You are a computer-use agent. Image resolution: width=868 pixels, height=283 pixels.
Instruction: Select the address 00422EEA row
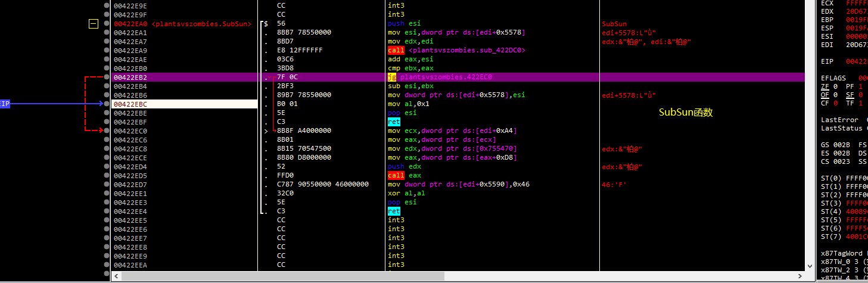coord(130,265)
